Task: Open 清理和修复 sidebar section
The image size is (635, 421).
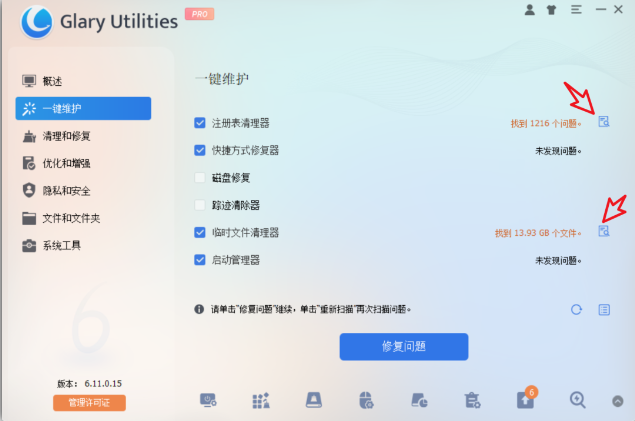Action: [x=83, y=136]
